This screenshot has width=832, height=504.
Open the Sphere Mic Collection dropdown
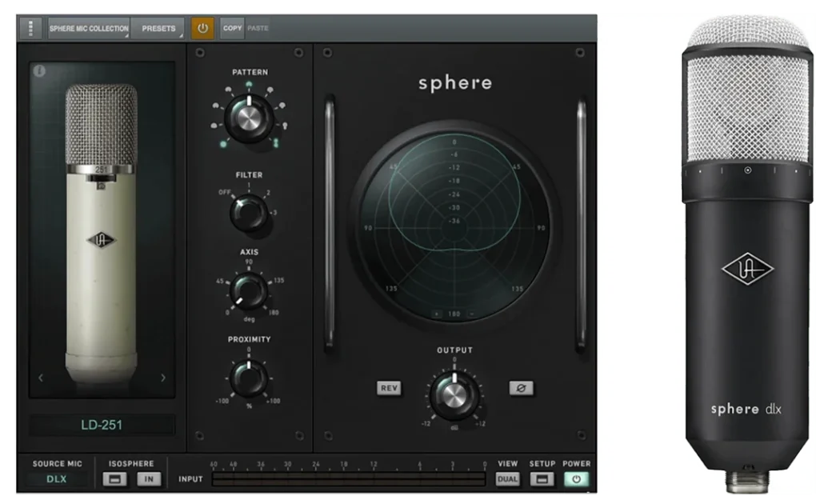click(x=89, y=28)
